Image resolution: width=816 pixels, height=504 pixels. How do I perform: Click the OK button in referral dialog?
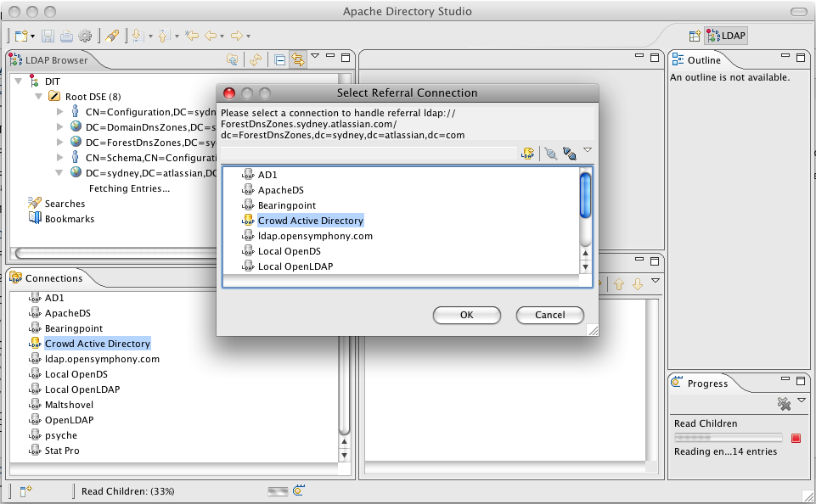[467, 315]
